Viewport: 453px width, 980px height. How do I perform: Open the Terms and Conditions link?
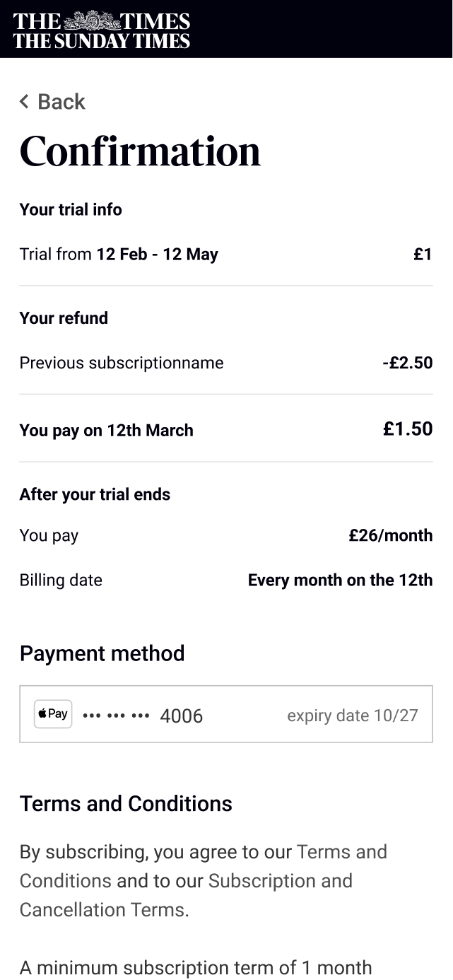(x=341, y=852)
